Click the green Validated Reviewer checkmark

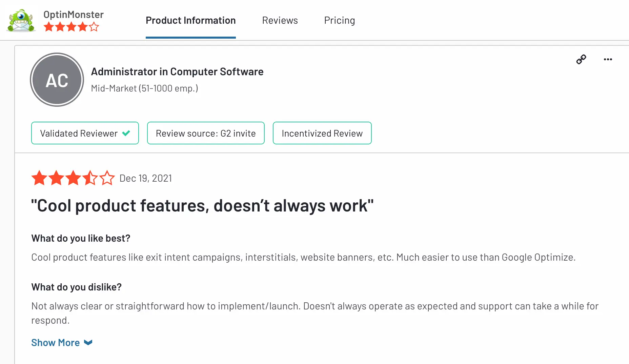pos(126,133)
